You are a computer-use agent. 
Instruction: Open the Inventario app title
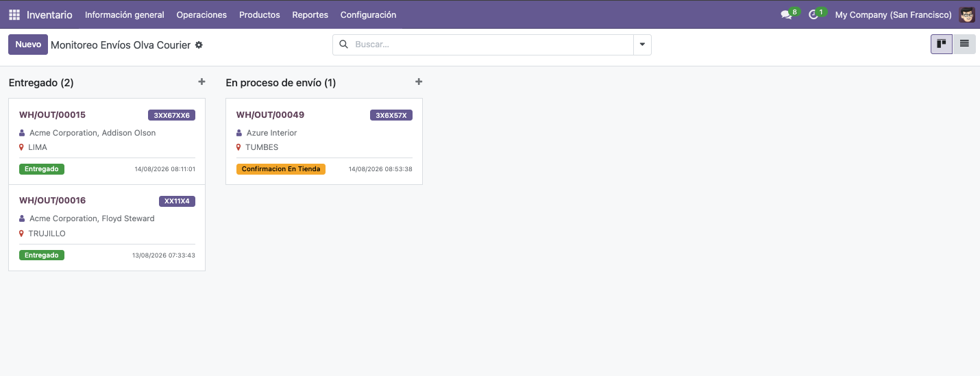pyautogui.click(x=49, y=14)
